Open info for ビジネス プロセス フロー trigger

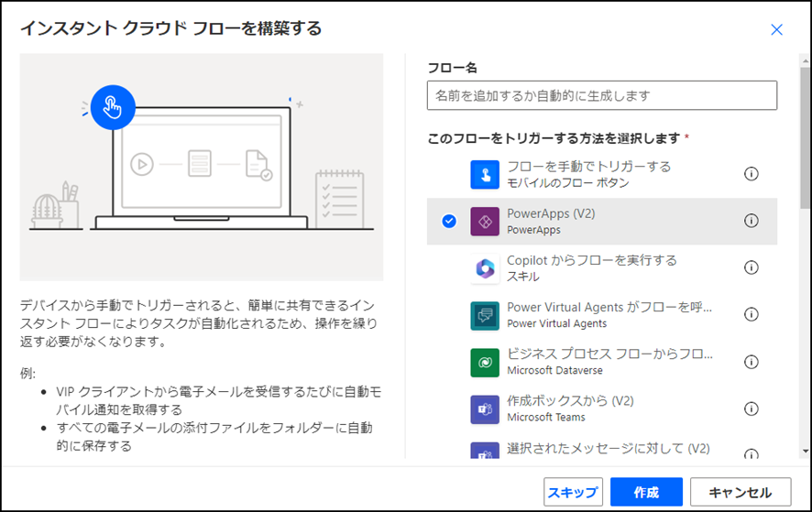751,362
